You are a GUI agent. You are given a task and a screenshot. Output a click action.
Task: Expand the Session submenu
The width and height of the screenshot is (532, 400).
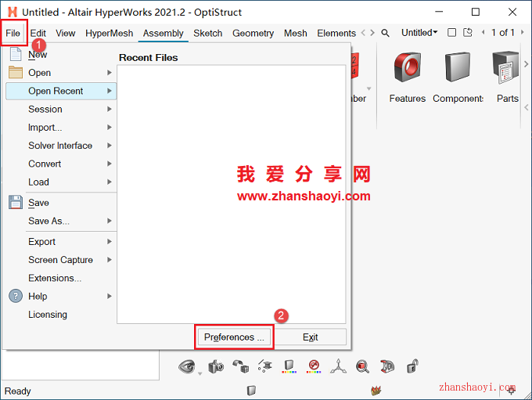(61, 109)
